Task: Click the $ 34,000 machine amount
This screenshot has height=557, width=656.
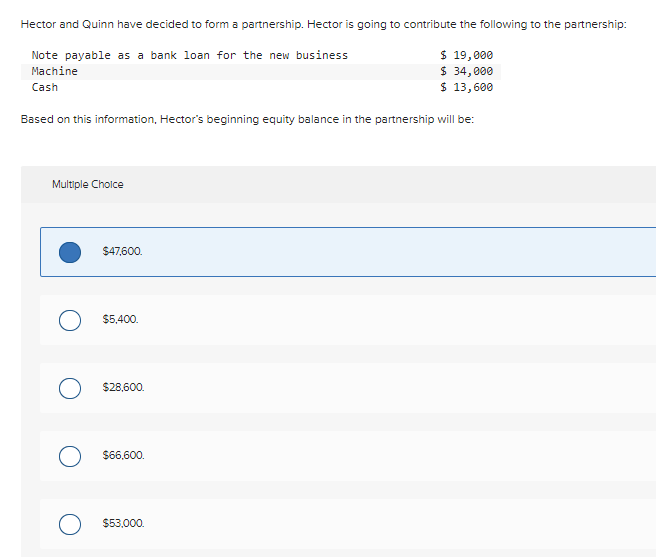Action: click(466, 71)
